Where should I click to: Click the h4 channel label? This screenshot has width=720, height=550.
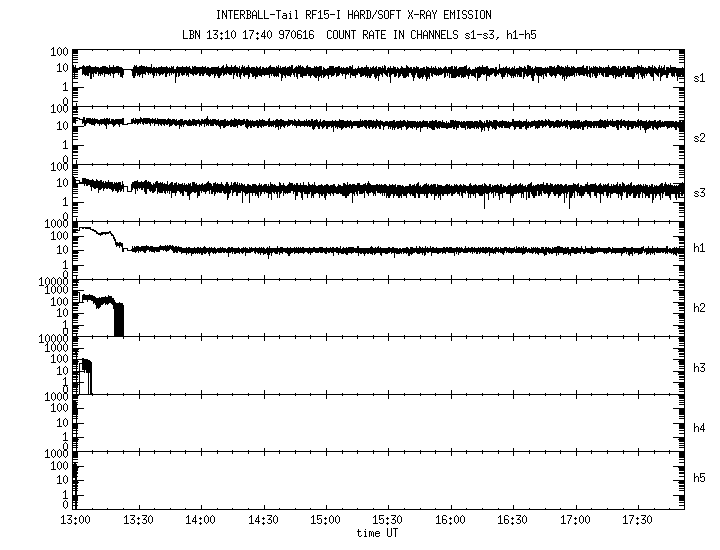tap(700, 428)
